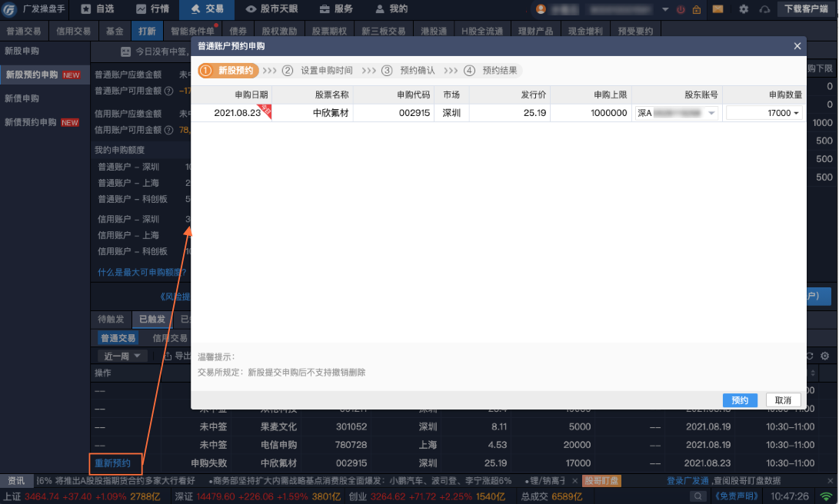Screen dimensions: 839x504
Task: Open the 申购数量 17000 dropdown
Action: (x=764, y=113)
